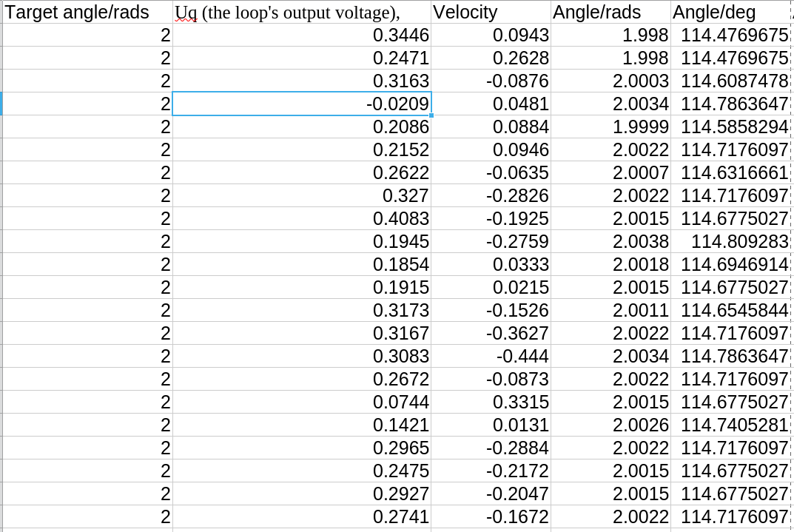Image resolution: width=794 pixels, height=532 pixels.
Task: Click the Angle/rads value 2.0011
Action: [x=610, y=310]
